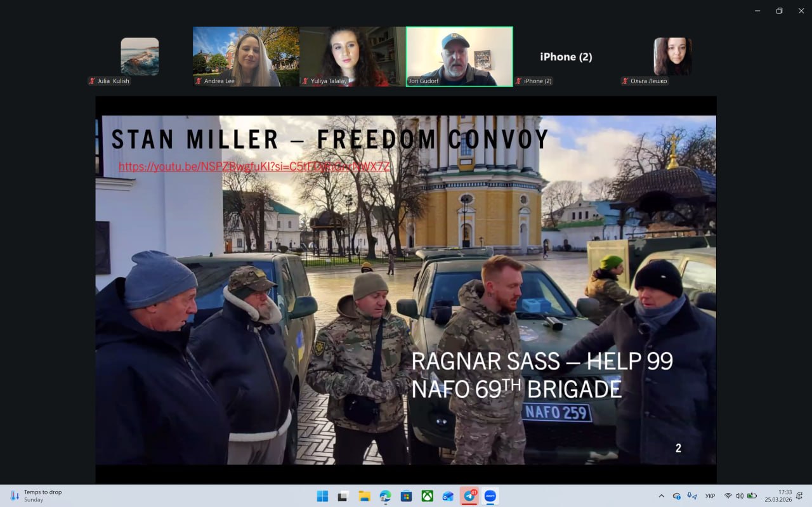Click the Zoom taskbar icon
This screenshot has width=812, height=507.
click(x=490, y=496)
